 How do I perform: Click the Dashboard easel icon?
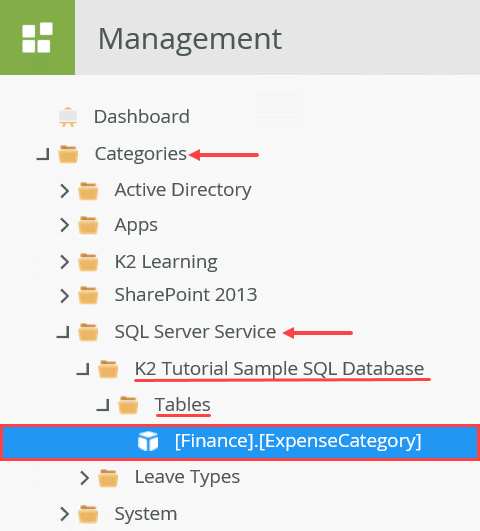(x=68, y=117)
